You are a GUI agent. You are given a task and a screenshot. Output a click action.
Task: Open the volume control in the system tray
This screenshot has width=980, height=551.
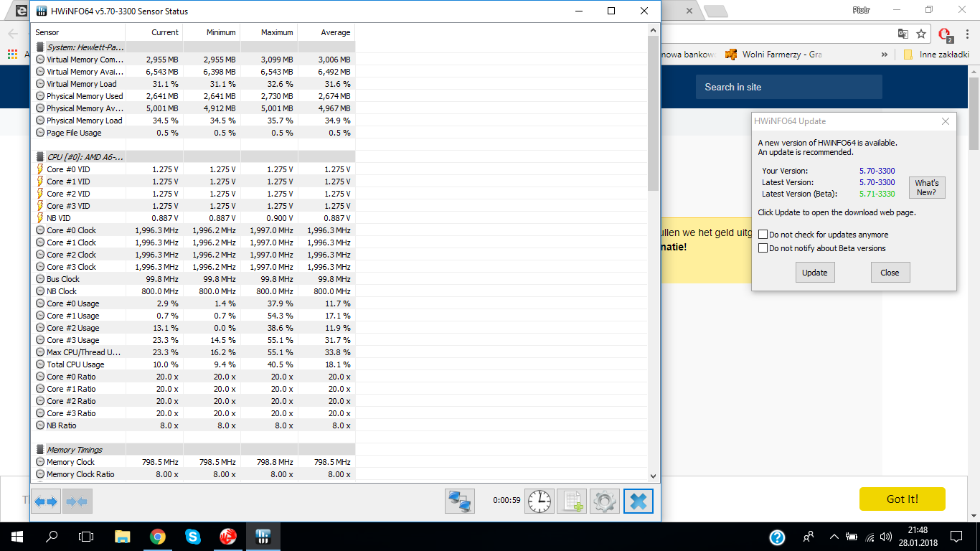click(x=887, y=537)
